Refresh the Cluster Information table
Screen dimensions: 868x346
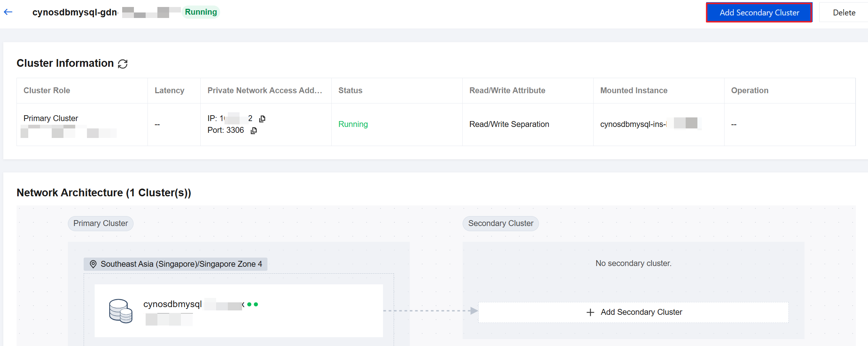coord(123,64)
